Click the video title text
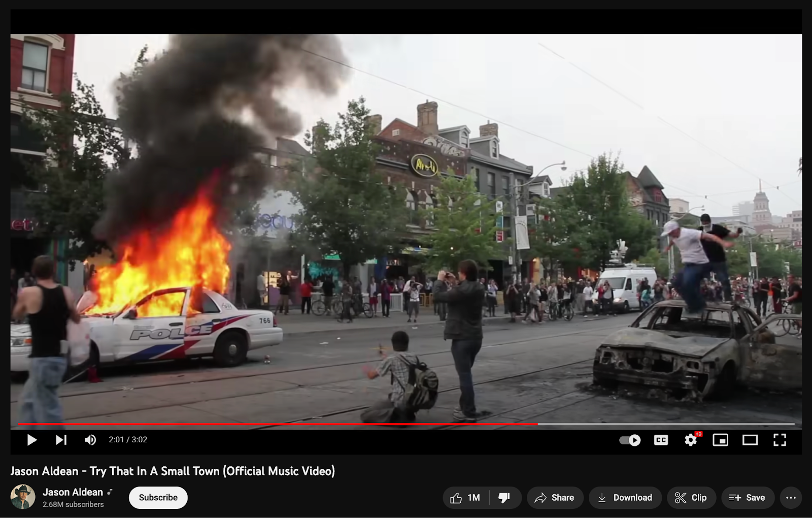Image resolution: width=812 pixels, height=518 pixels. tap(173, 471)
